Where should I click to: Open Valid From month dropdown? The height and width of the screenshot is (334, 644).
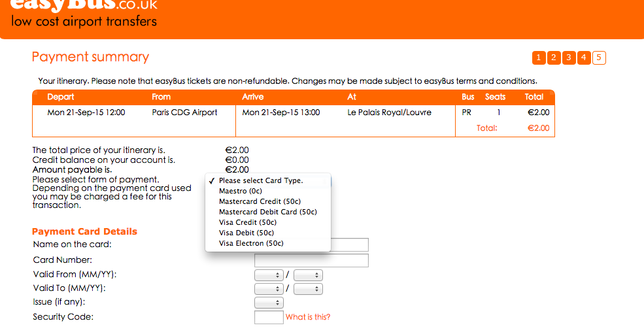point(269,275)
